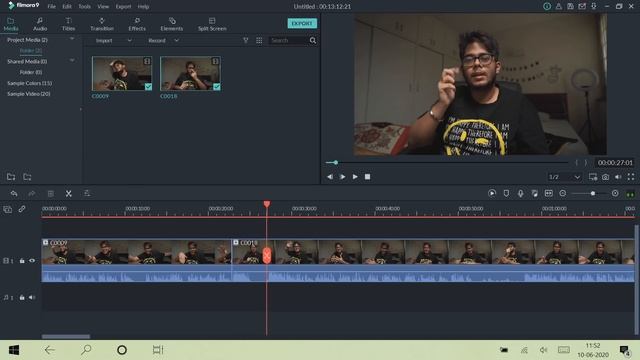Click the teal EXPORT button
Viewport: 640px width, 360px height.
302,23
